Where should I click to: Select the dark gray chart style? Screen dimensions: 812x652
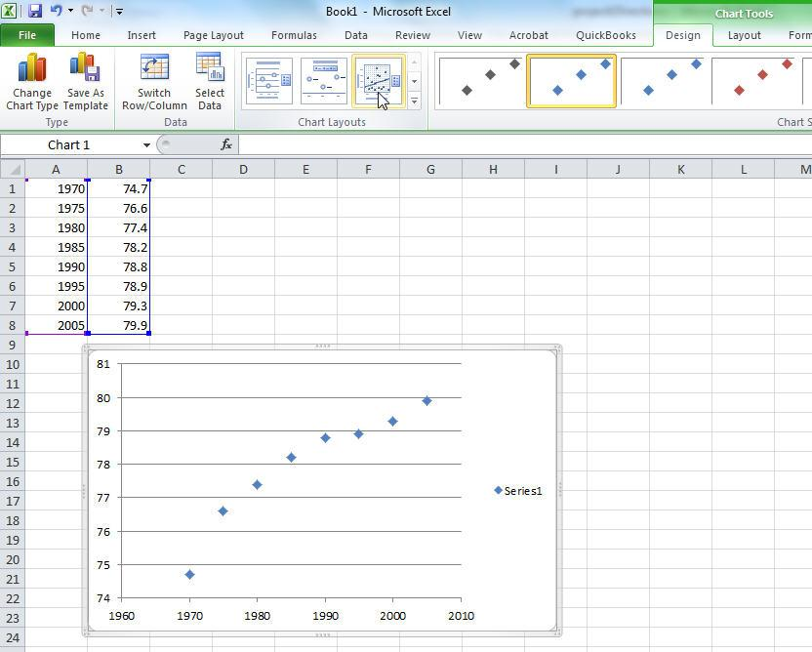pyautogui.click(x=480, y=81)
